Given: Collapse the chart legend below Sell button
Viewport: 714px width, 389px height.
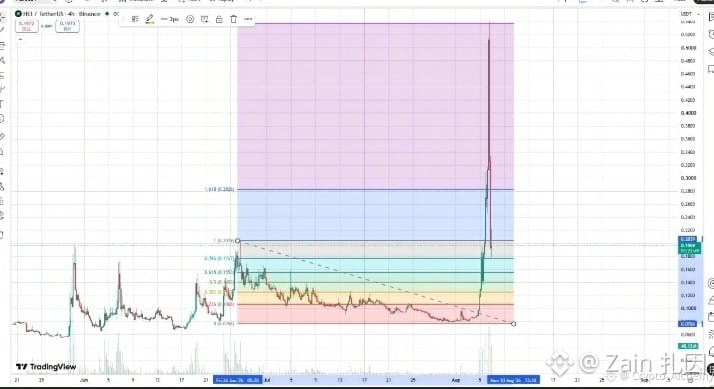Looking at the screenshot, I should [20, 39].
